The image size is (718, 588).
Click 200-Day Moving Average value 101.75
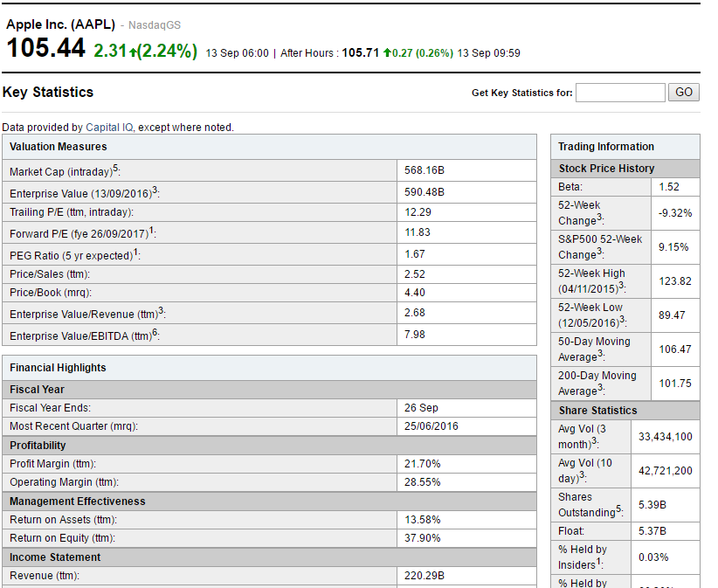tap(675, 384)
